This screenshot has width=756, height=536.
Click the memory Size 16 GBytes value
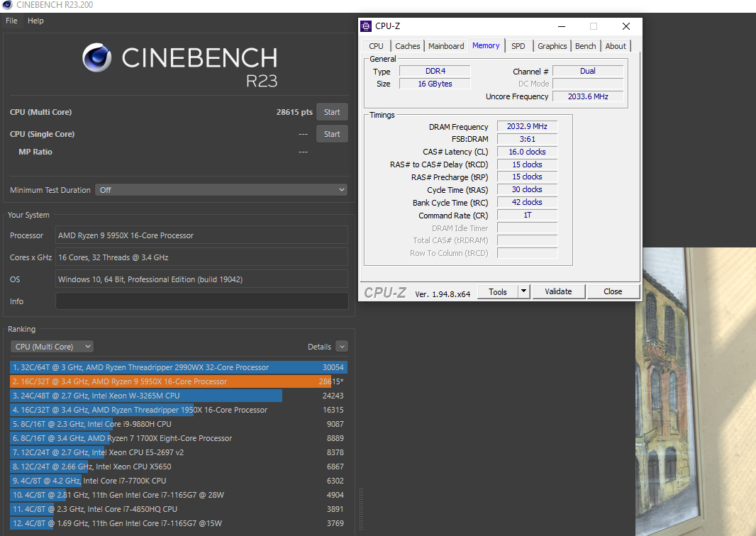(x=435, y=84)
